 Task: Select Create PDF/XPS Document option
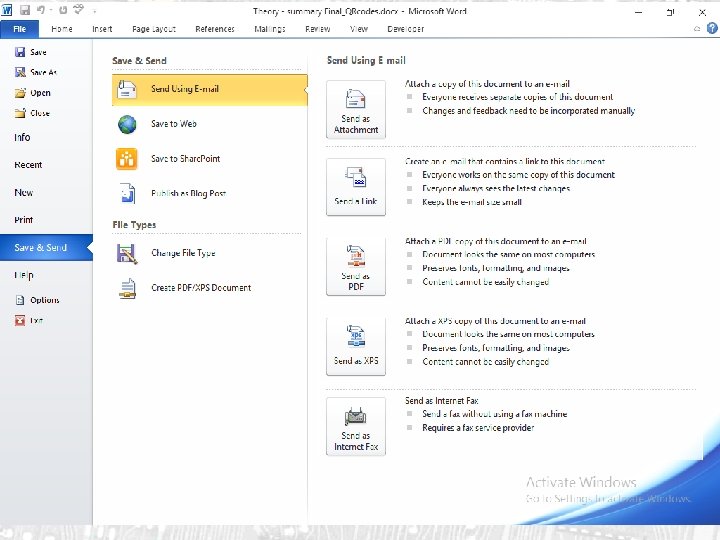click(209, 288)
